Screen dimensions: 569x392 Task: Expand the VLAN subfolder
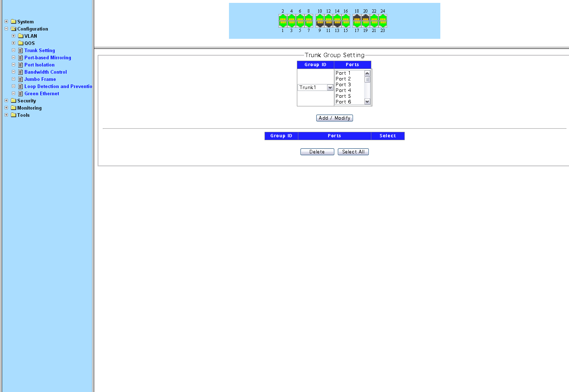click(14, 36)
